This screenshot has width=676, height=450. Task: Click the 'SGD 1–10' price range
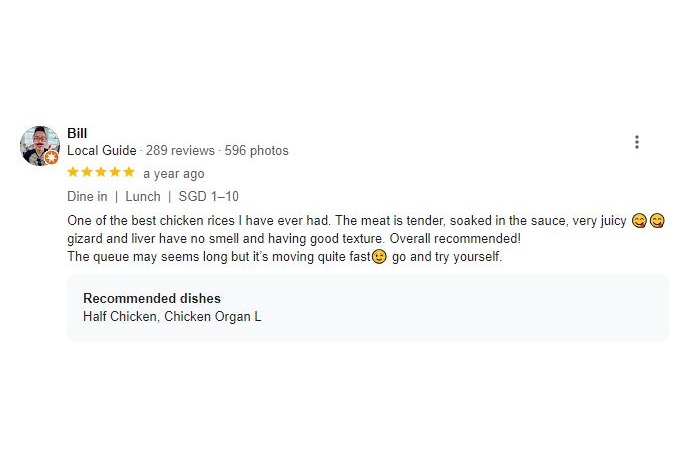click(x=209, y=197)
